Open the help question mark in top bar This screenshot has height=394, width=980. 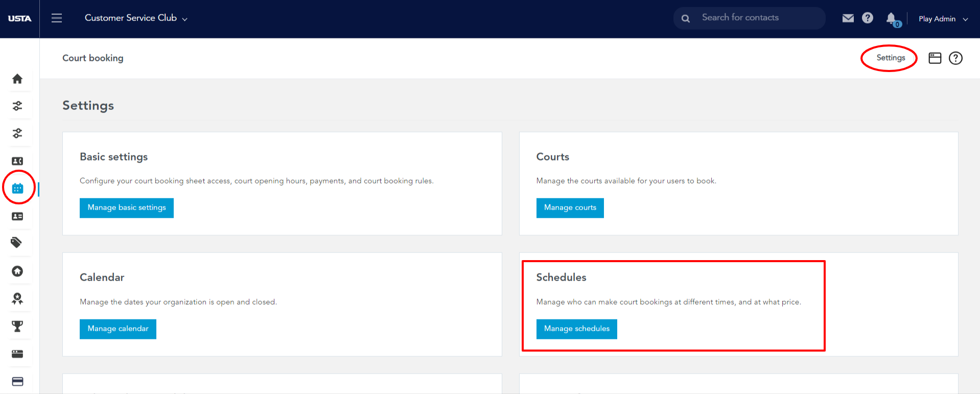coord(868,18)
